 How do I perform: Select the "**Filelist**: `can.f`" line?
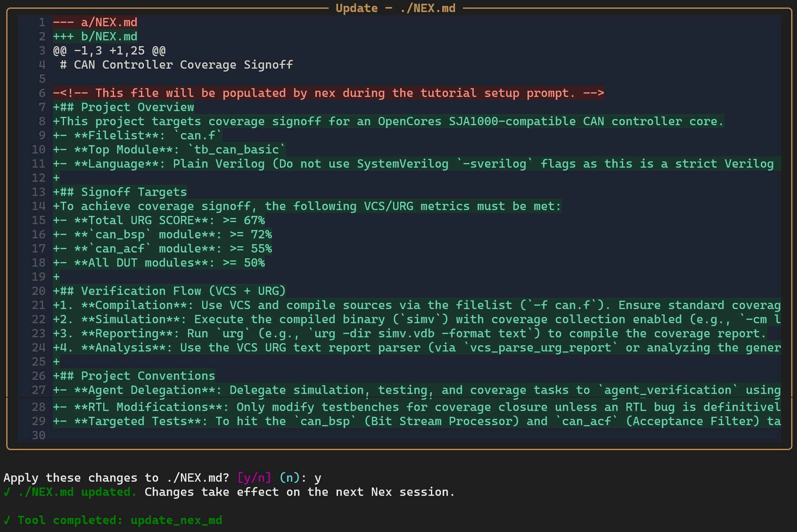[x=137, y=136]
